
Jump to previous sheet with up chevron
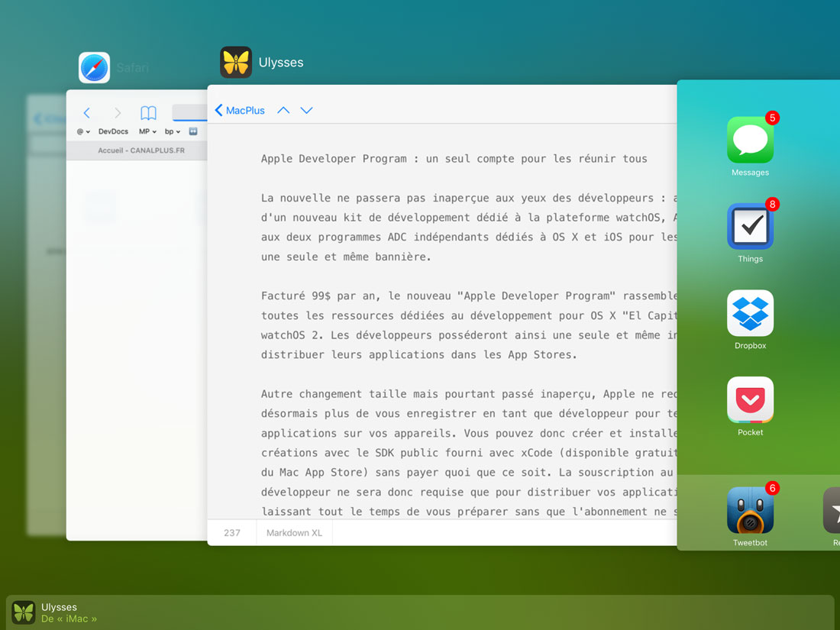(283, 111)
